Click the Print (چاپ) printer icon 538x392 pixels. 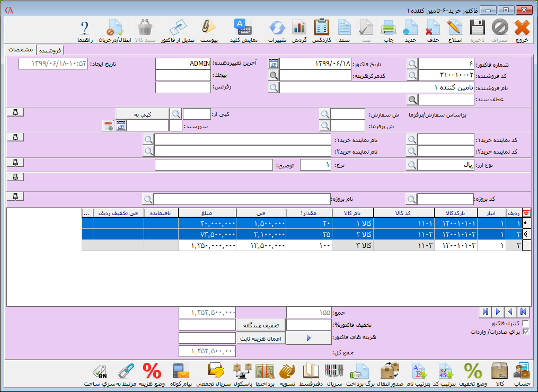[389, 30]
